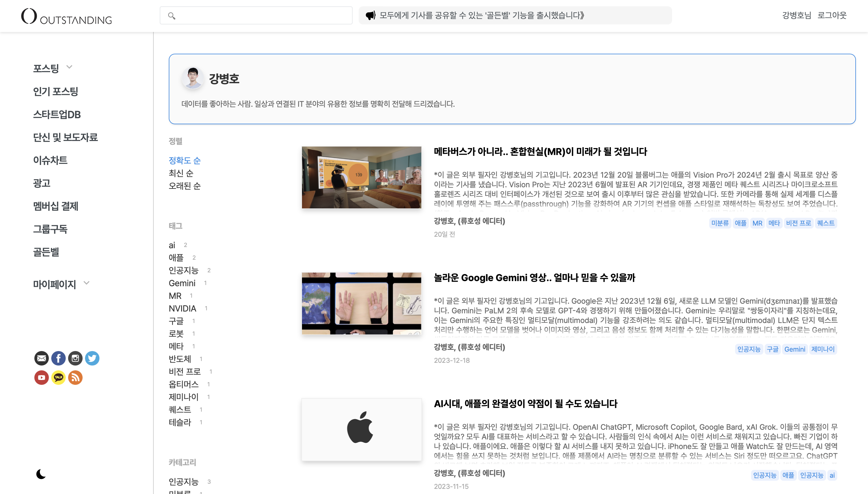Toggle dark mode with the moon icon
The image size is (868, 494).
pos(40,473)
